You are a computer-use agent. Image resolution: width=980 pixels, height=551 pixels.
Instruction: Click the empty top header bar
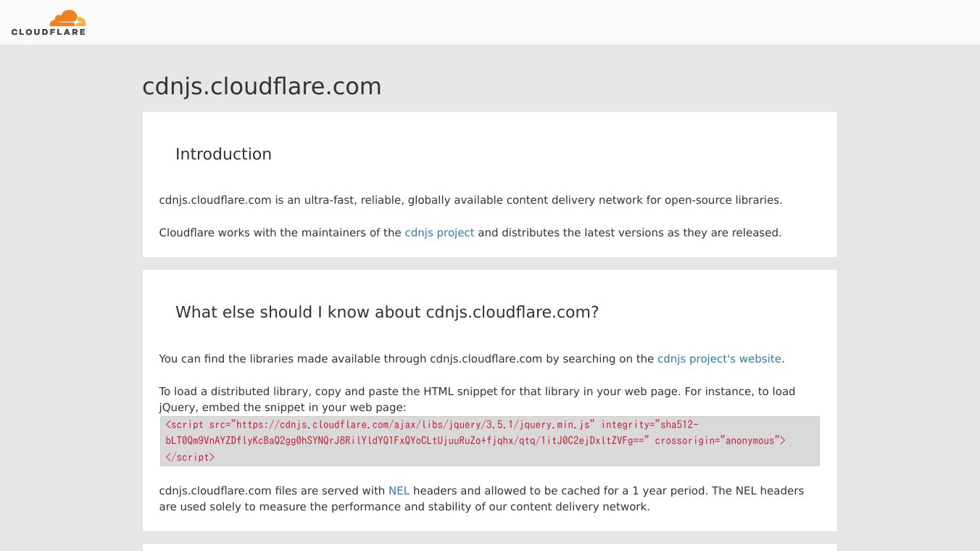507,22
